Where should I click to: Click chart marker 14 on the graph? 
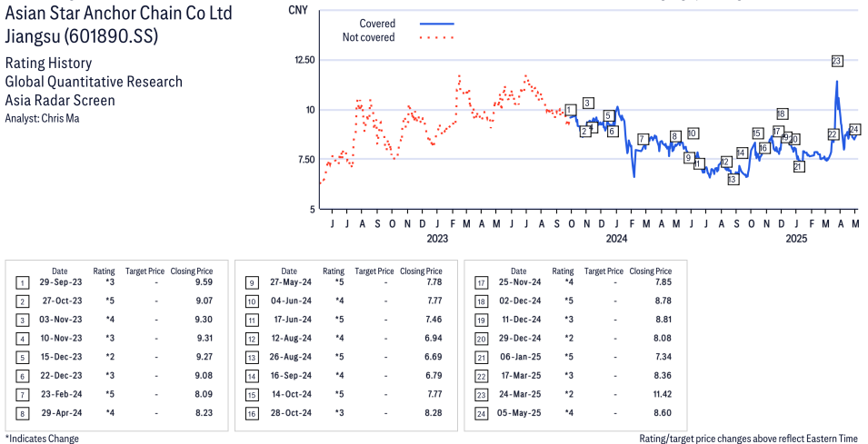pyautogui.click(x=742, y=153)
